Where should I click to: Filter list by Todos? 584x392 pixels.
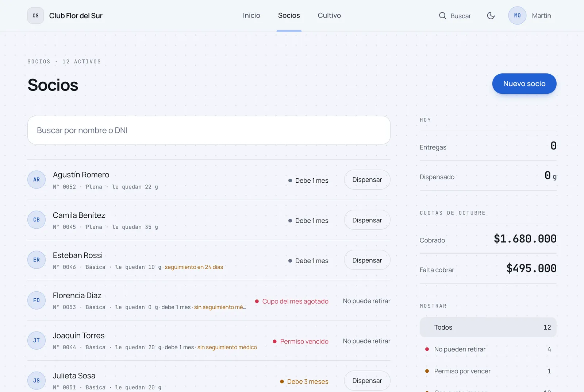(488, 327)
